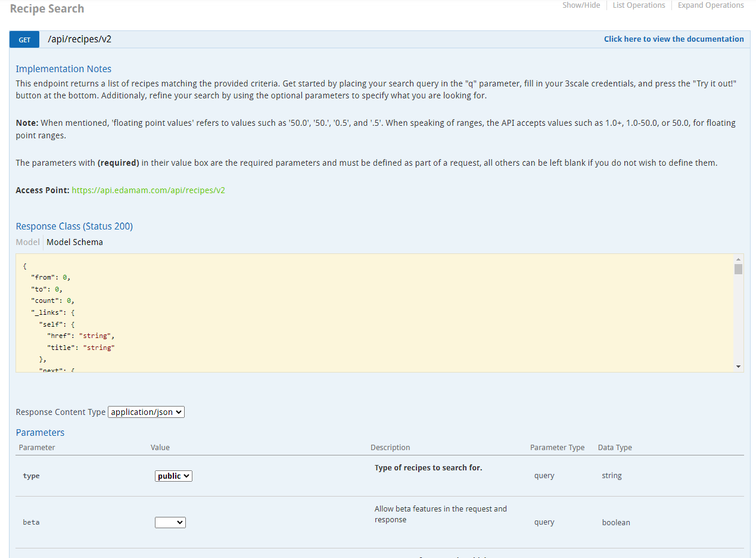Click 'Type of recipes to search for.' description
Screen dimensions: 756x558
tap(428, 468)
